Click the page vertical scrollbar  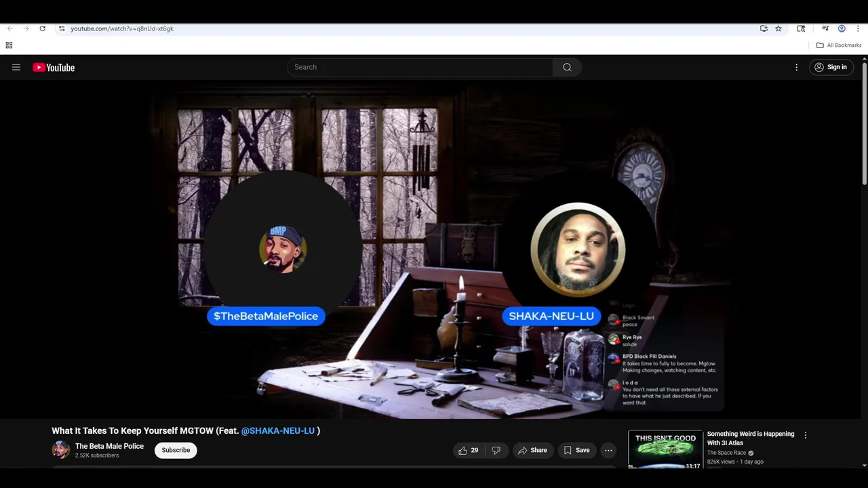[x=865, y=123]
